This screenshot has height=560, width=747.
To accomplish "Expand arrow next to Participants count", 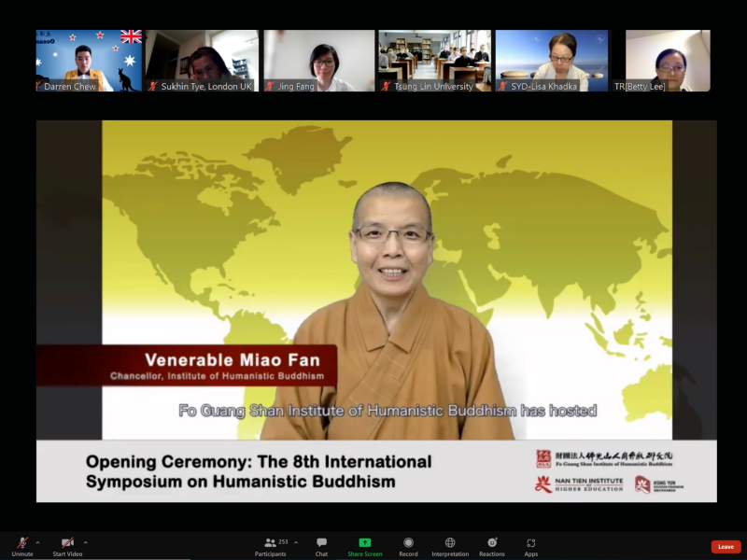I will click(296, 542).
